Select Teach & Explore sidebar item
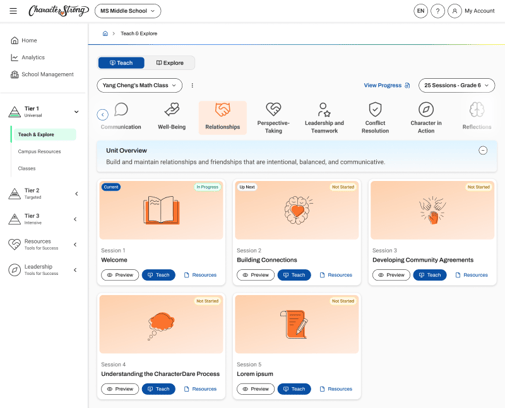 pyautogui.click(x=44, y=134)
